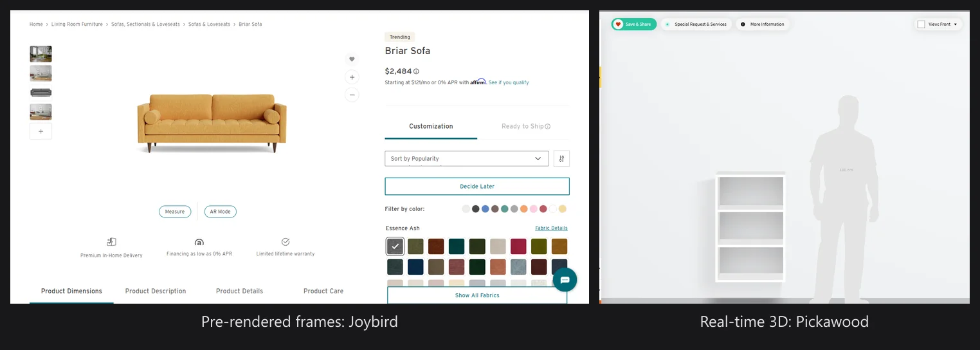Filter fabrics by yellow color dot
Screen dimensions: 980x350
click(563, 209)
